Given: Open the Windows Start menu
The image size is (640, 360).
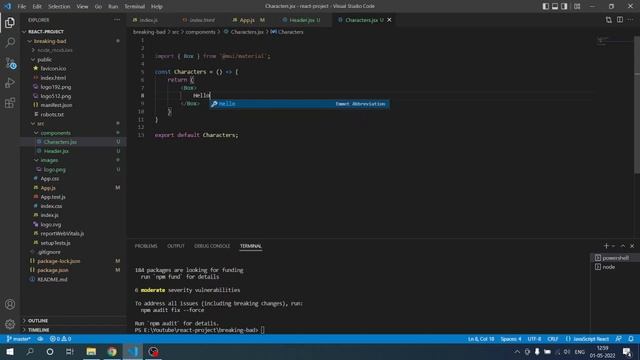Looking at the screenshot, I should (10, 351).
